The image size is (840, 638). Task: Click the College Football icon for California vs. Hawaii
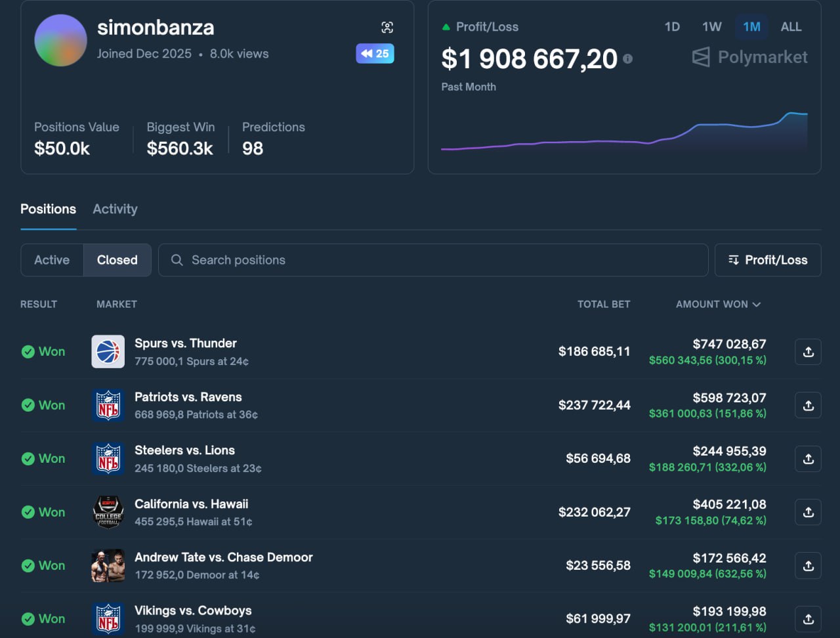[108, 512]
